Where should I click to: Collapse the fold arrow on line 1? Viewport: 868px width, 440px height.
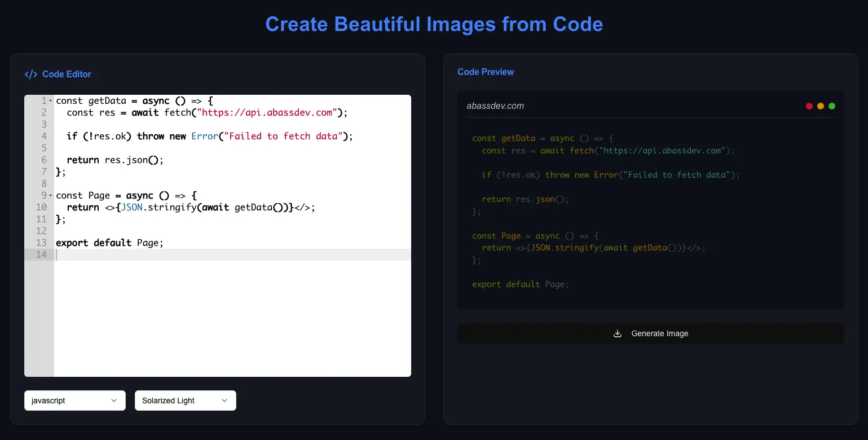[x=51, y=101]
